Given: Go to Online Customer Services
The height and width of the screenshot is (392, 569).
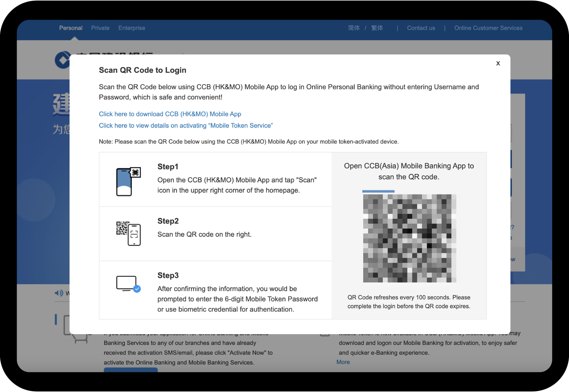Looking at the screenshot, I should pos(488,28).
